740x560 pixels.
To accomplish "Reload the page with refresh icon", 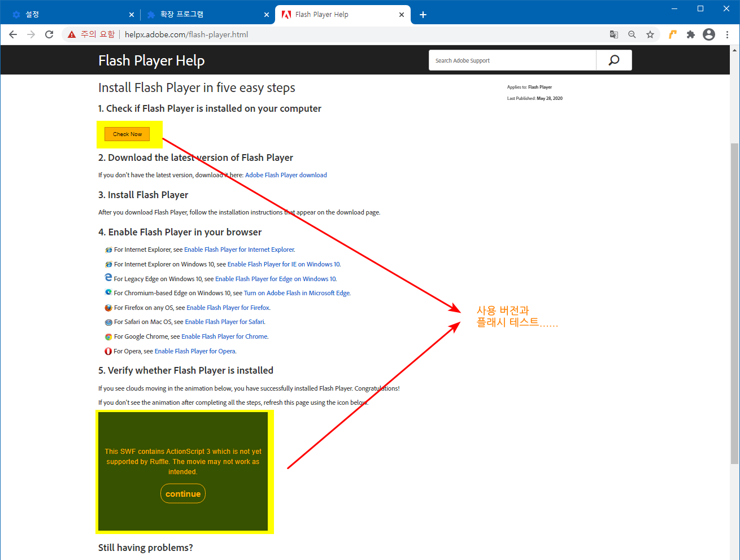I will 49,34.
